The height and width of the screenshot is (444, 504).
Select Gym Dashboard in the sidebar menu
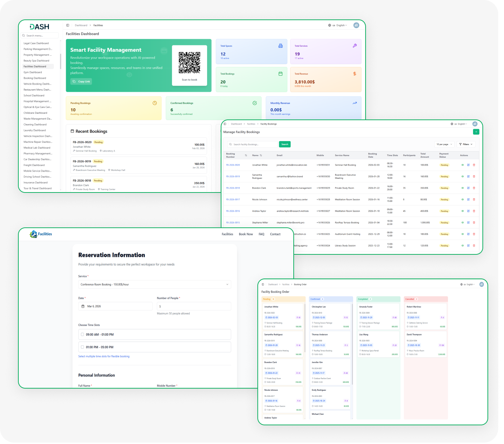pos(33,72)
